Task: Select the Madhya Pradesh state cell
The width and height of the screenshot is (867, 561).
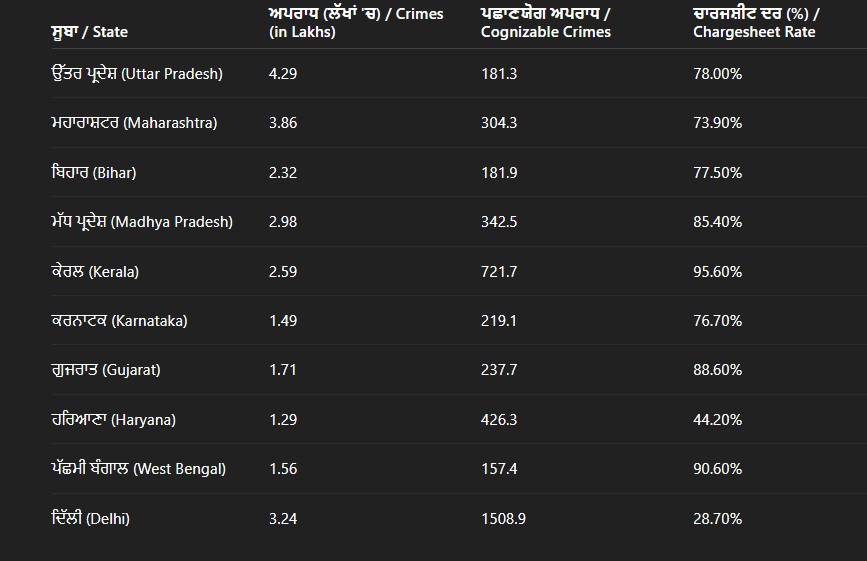Action: pyautogui.click(x=142, y=222)
